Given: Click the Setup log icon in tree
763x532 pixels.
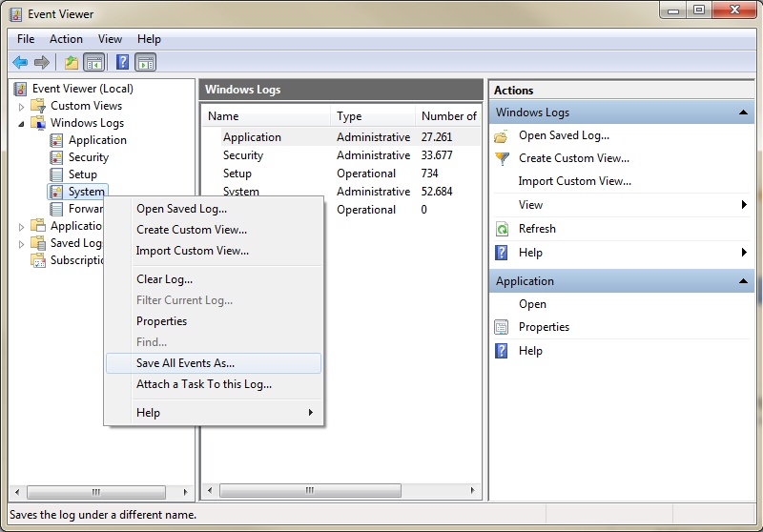Looking at the screenshot, I should 56,174.
